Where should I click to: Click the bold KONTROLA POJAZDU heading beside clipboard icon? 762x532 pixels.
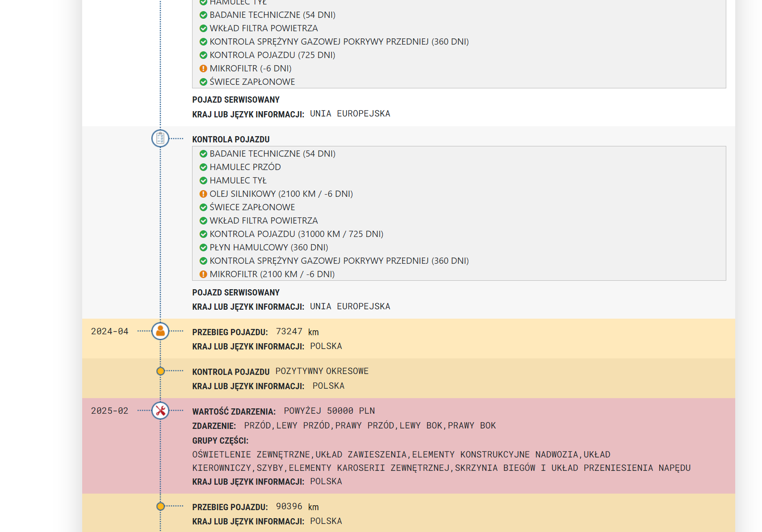231,140
